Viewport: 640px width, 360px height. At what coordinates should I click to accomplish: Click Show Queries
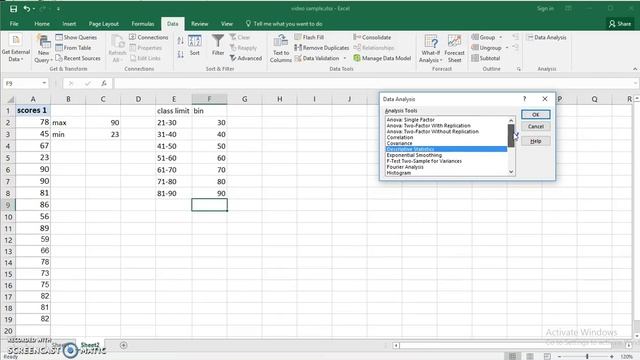pyautogui.click(x=76, y=37)
